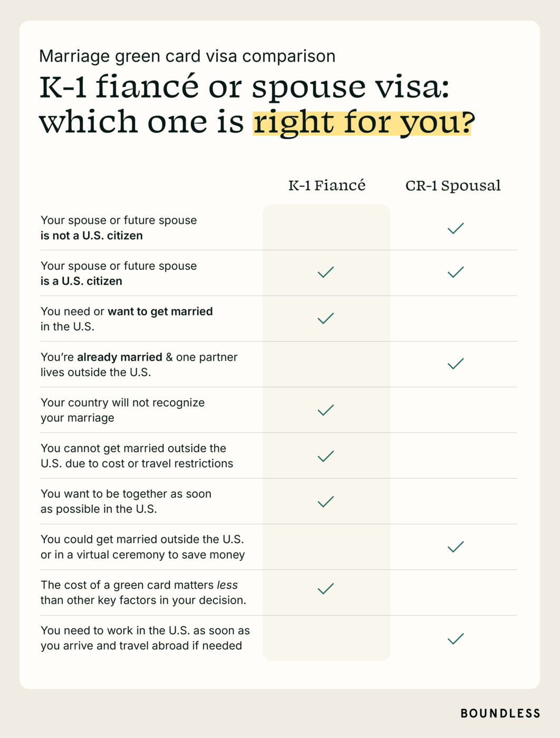The width and height of the screenshot is (560, 738).
Task: Click 'Marriage green card visa comparison' subtitle
Action: pyautogui.click(x=187, y=56)
